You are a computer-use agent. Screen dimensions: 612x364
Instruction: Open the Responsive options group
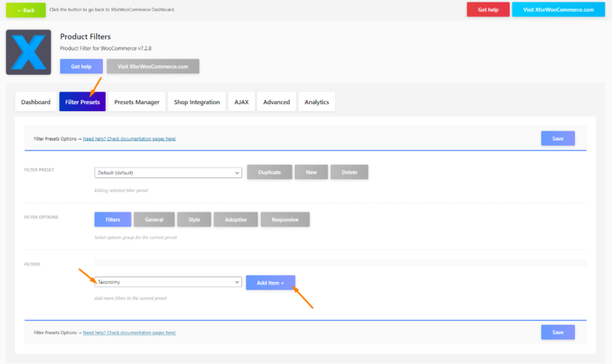coord(285,219)
